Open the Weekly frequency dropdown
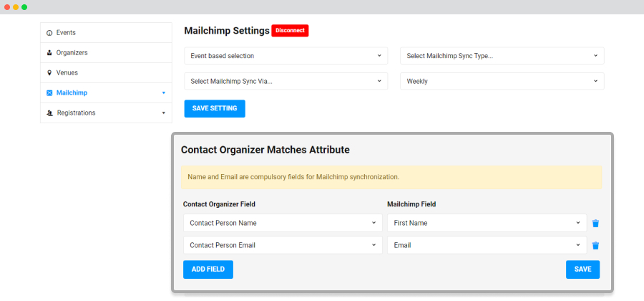The image size is (644, 301). click(x=502, y=82)
